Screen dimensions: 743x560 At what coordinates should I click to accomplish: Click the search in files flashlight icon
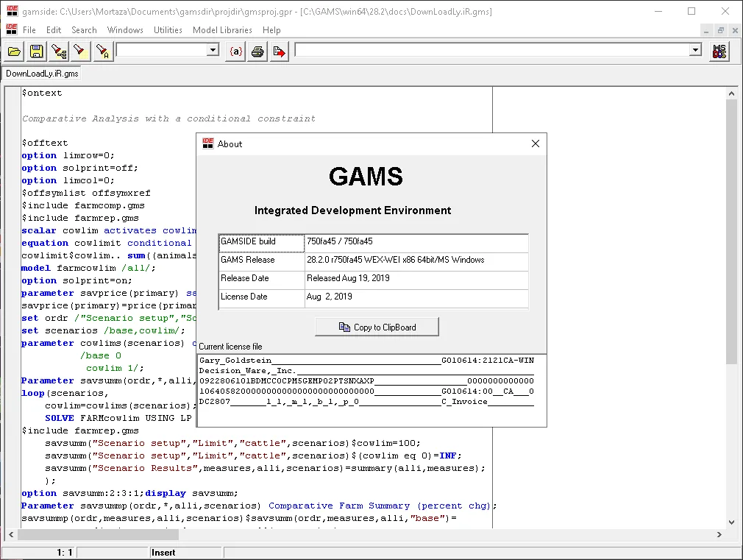(59, 52)
